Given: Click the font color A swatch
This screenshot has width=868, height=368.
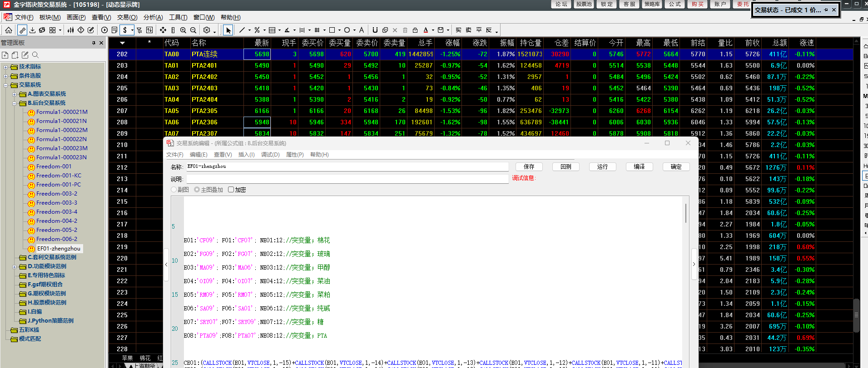Looking at the screenshot, I should pos(426,30).
